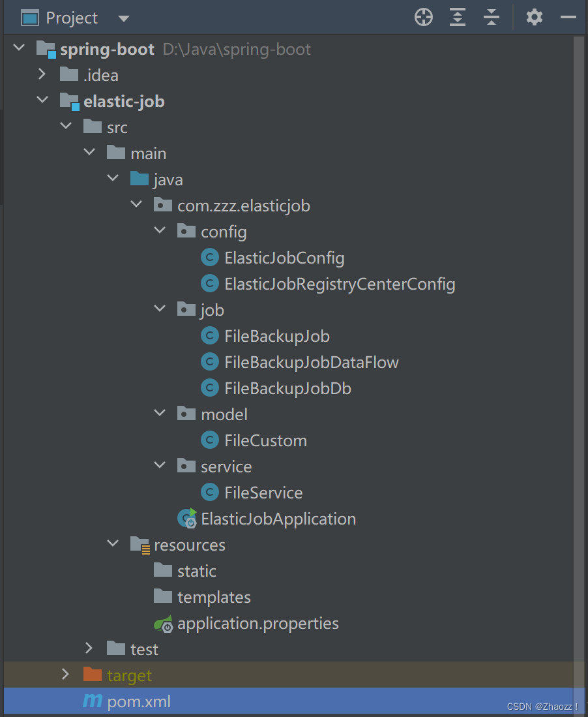
Task: Click the Spring leaf icon on application.properties
Action: coord(162,623)
